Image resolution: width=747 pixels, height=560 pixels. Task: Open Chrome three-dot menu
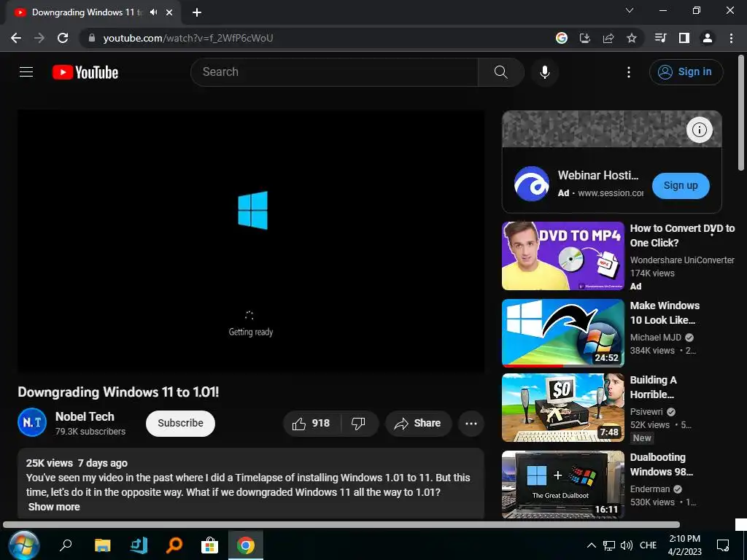[731, 38]
